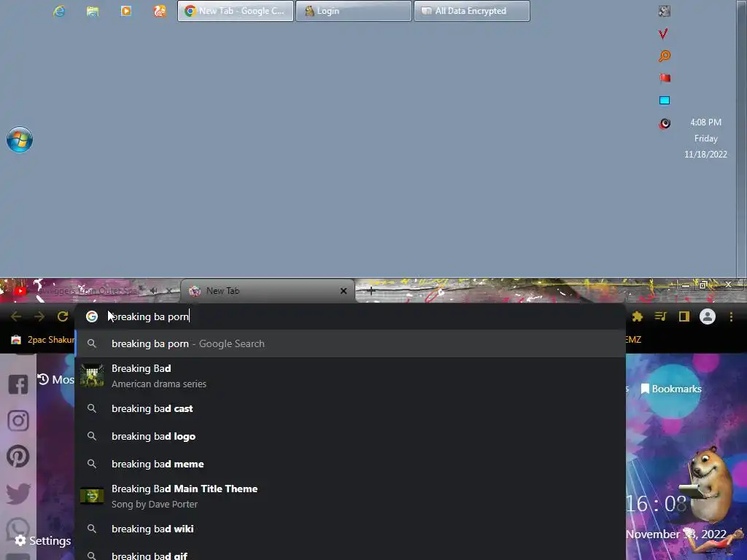Click the Breaking Bad series thumbnail
747x560 pixels.
point(91,376)
